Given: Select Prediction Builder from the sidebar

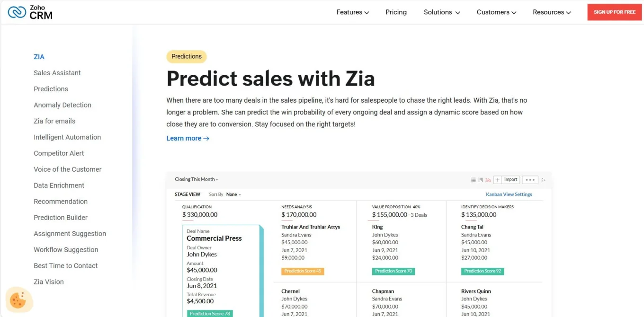Looking at the screenshot, I should point(61,217).
